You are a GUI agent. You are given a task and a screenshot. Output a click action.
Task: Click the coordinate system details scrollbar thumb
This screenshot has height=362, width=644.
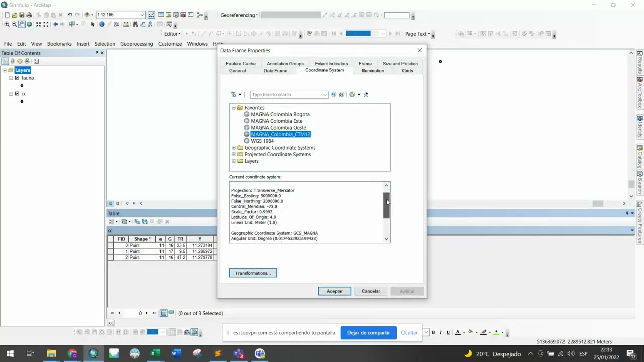[x=386, y=205]
